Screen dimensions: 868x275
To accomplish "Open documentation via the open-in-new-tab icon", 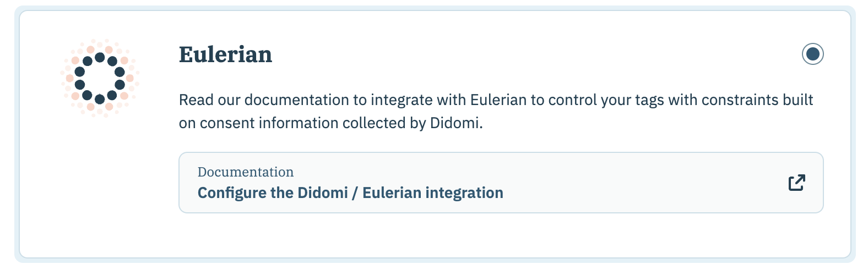I will point(796,183).
